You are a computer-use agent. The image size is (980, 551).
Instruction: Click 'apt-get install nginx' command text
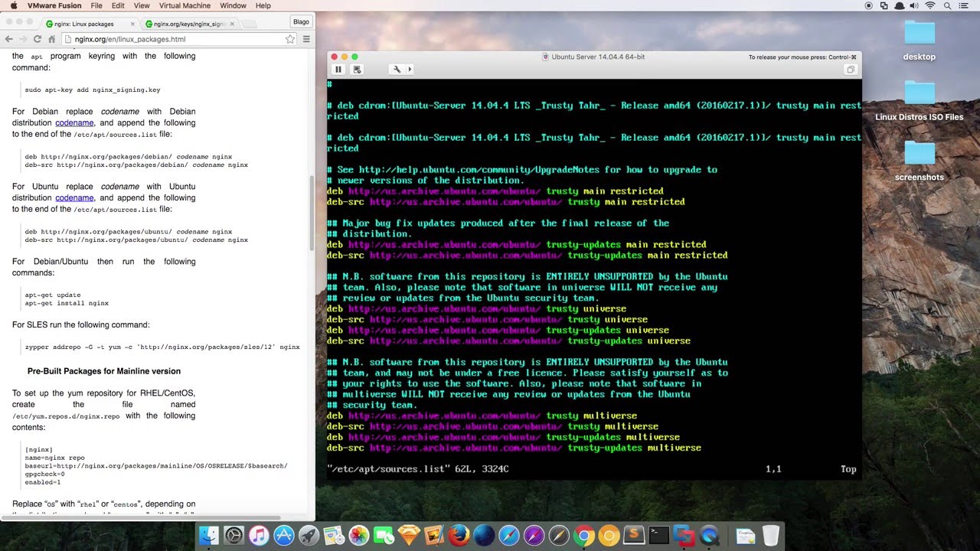click(67, 303)
